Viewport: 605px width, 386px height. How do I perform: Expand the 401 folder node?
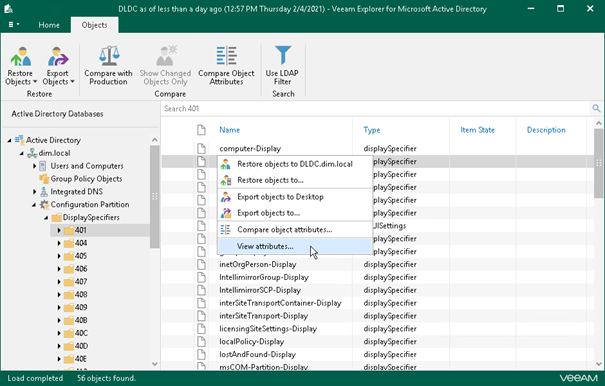pyautogui.click(x=59, y=230)
